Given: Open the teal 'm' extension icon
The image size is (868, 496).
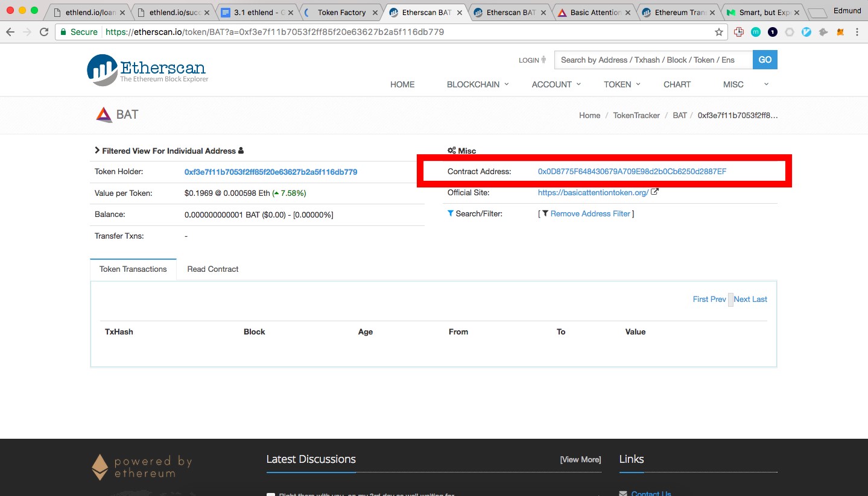Looking at the screenshot, I should click(756, 32).
